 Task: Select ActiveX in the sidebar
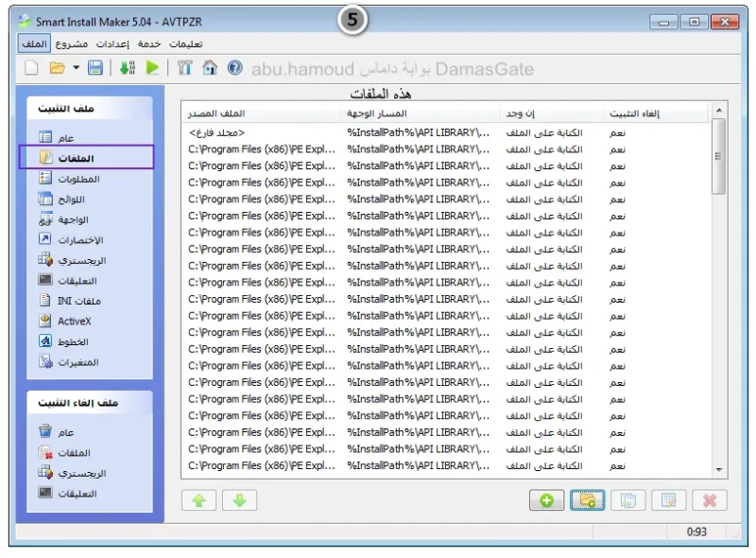pos(65,321)
